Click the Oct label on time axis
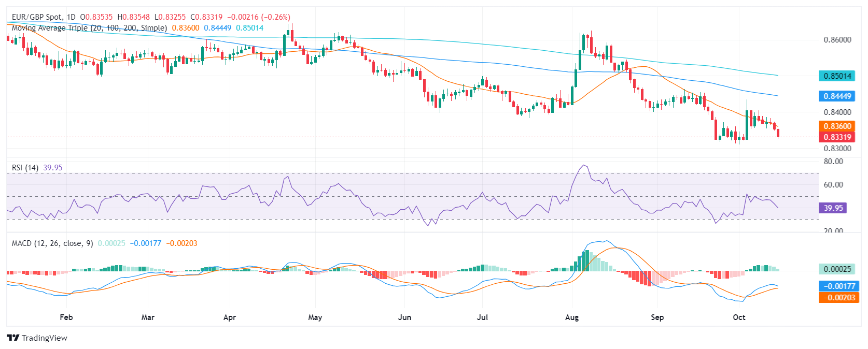Screen dimensions: 868x349 click(x=739, y=317)
